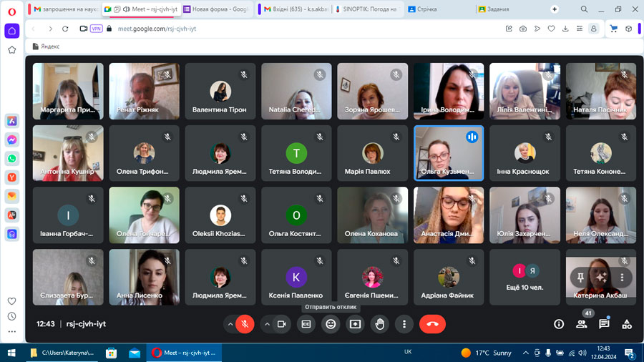Expand the audio settings arrow
The height and width of the screenshot is (362, 644).
point(230,324)
